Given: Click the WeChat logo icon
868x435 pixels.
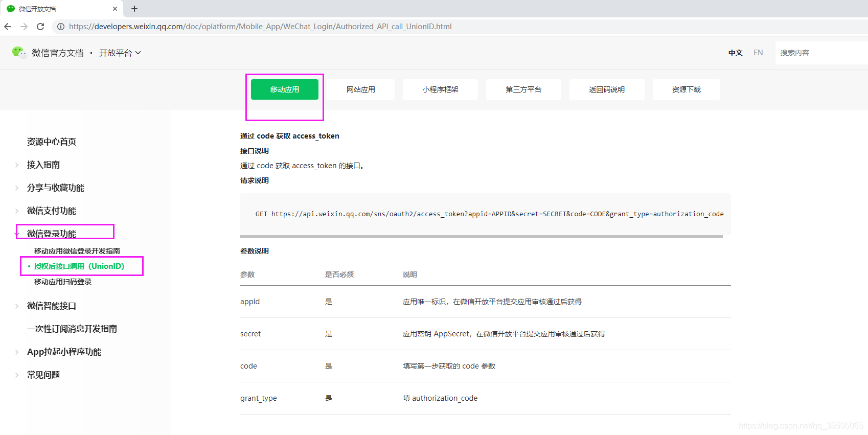Looking at the screenshot, I should (x=19, y=53).
